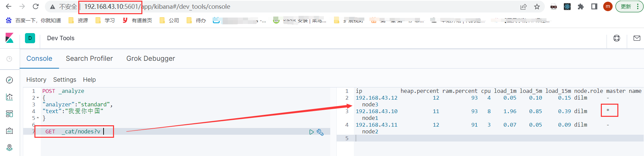Click node1 name in output
Screen dimensions: 644x156
tap(370, 118)
